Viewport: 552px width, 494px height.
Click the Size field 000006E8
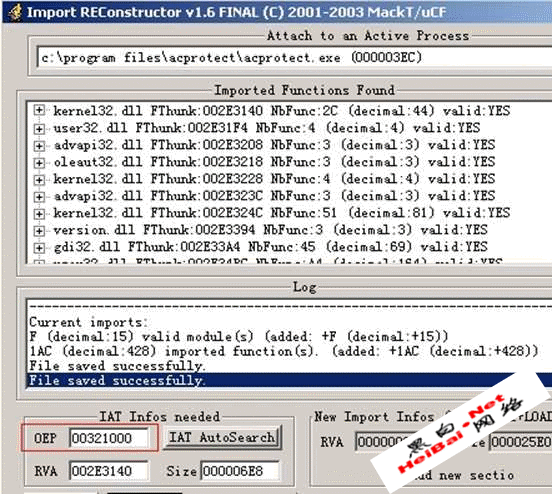240,471
